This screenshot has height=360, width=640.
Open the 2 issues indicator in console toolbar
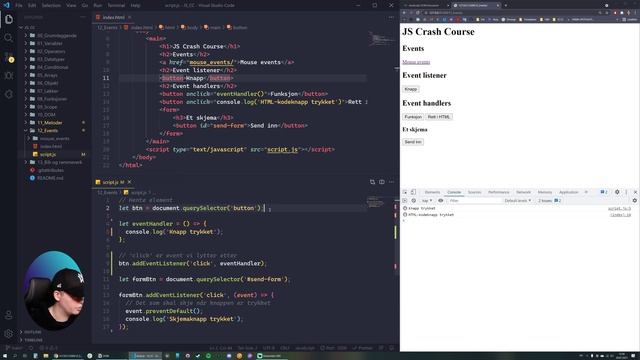point(549,200)
